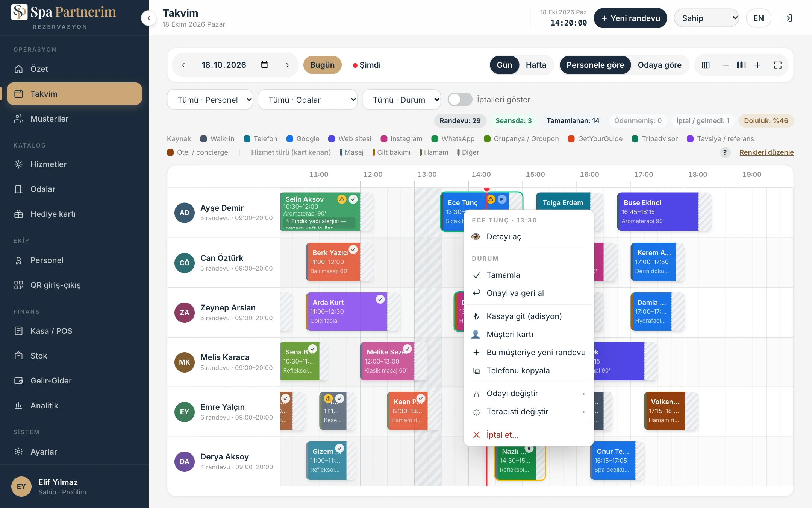This screenshot has height=508, width=812.
Task: Click the grid layout icon
Action: click(706, 65)
